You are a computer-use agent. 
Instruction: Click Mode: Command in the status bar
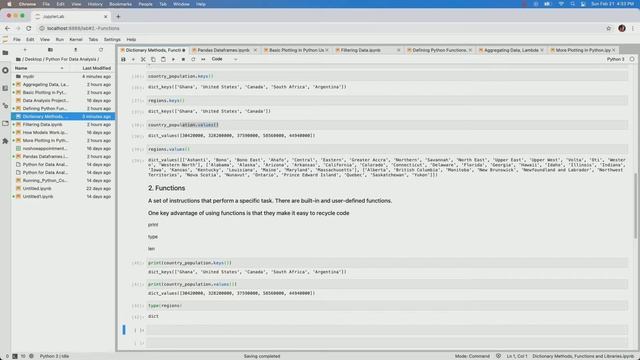(472, 356)
